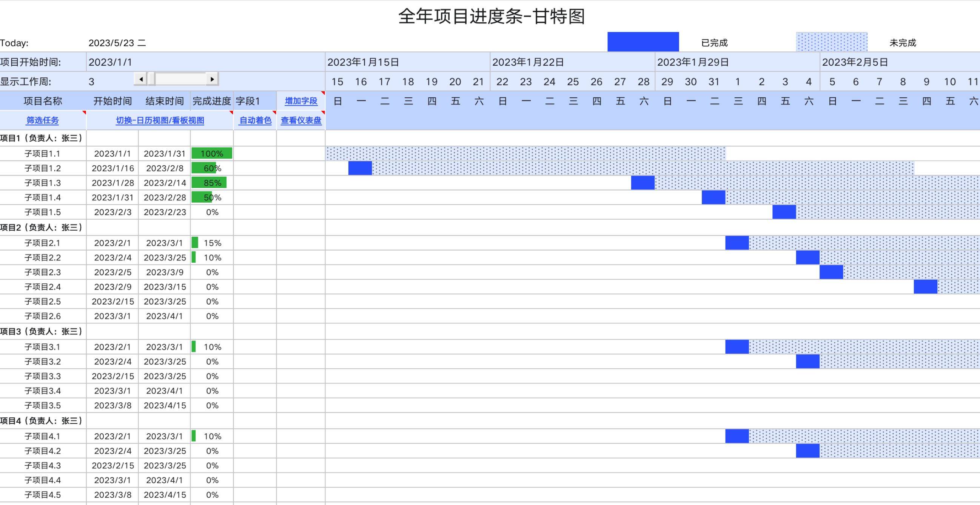Click the blue 已完成 legend swatch
This screenshot has height=505, width=980.
tap(643, 42)
